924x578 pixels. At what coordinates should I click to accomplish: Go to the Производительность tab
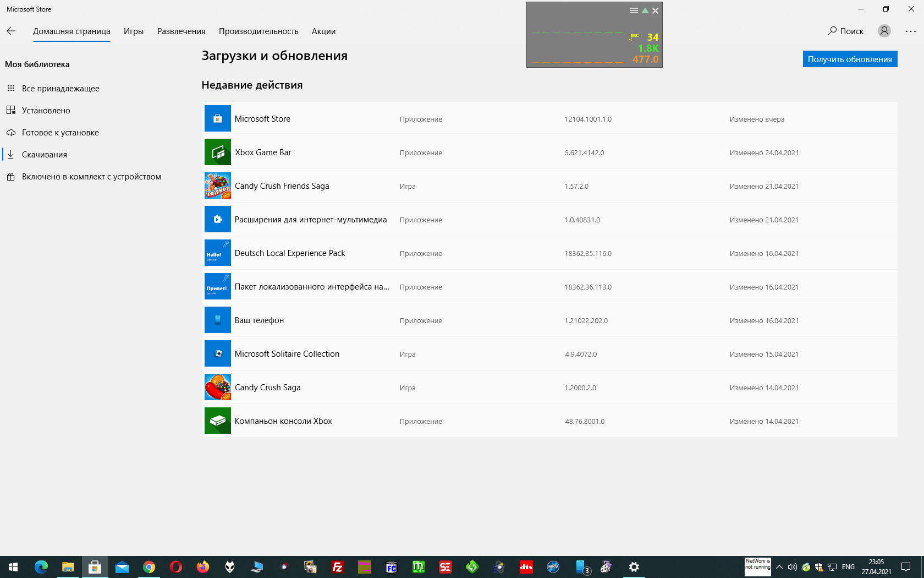click(258, 31)
